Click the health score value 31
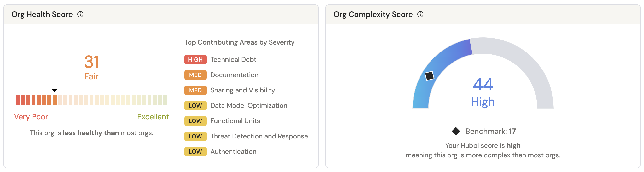The width and height of the screenshot is (644, 172). (92, 62)
